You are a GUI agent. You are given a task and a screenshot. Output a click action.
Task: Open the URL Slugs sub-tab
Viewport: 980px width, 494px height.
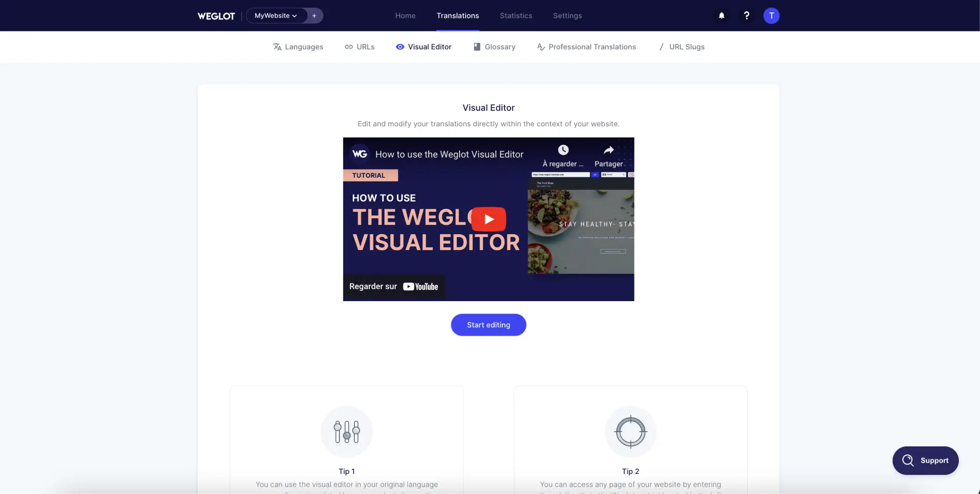coord(681,47)
